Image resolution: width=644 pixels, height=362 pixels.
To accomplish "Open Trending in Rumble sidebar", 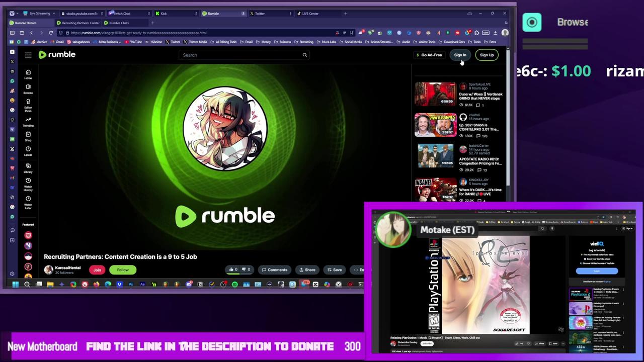I will [28, 122].
